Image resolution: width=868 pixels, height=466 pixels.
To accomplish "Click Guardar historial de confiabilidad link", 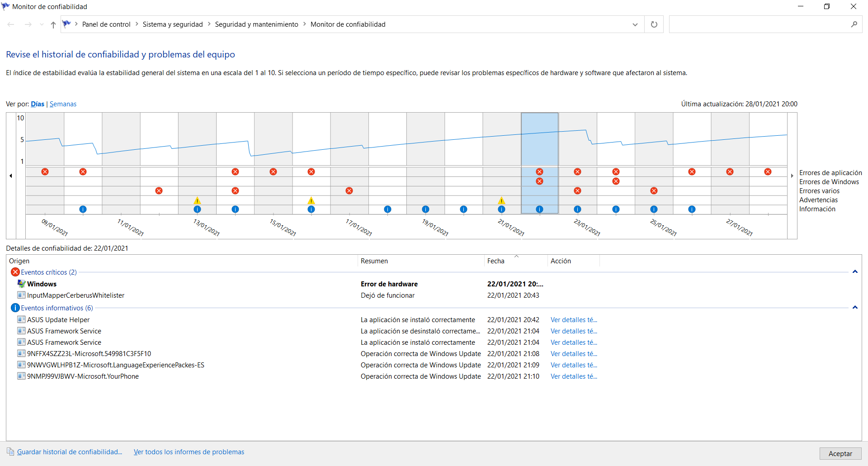I will (x=70, y=452).
